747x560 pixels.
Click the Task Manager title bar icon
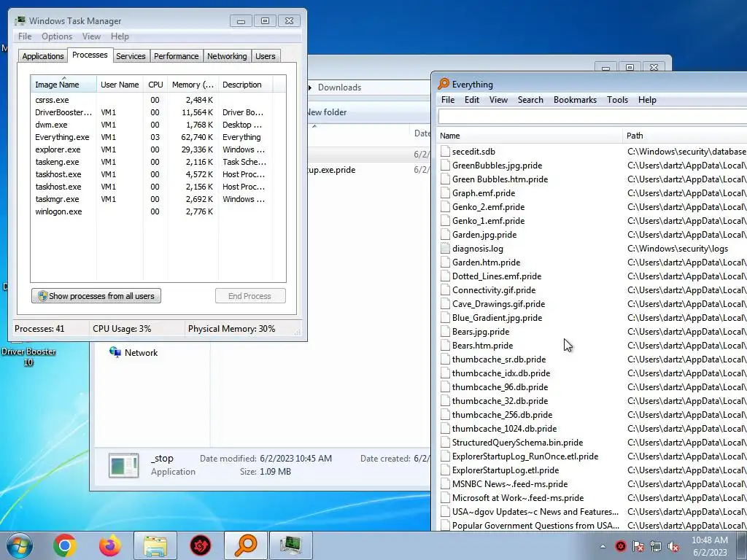pos(20,20)
